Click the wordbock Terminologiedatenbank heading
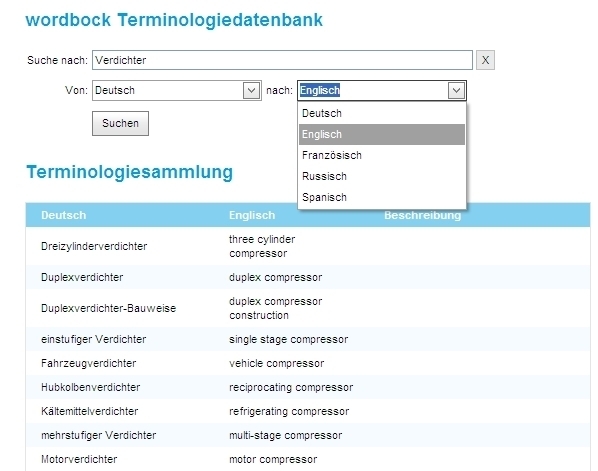The width and height of the screenshot is (598, 471). click(x=174, y=20)
